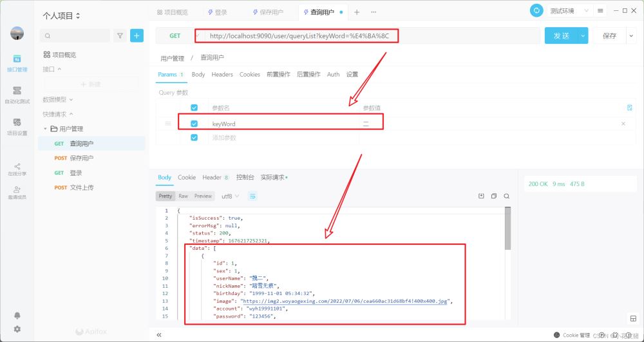Click the 添加参数 parameter name field
Viewport: 644px width, 342px height.
pyautogui.click(x=283, y=138)
